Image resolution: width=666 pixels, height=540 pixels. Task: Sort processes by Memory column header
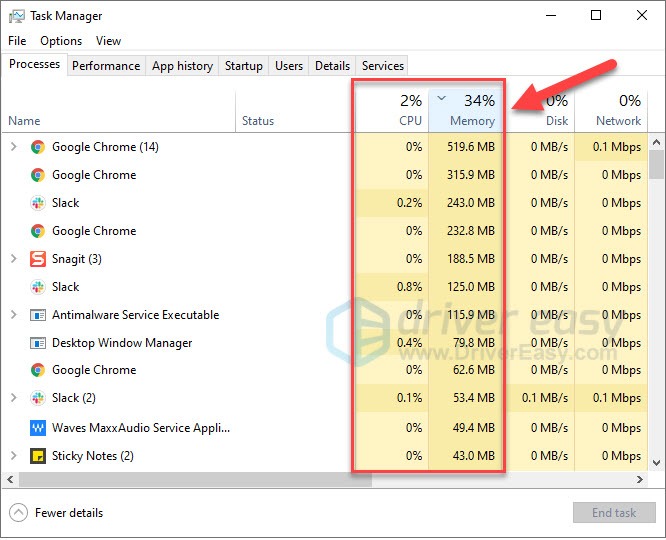pyautogui.click(x=472, y=120)
